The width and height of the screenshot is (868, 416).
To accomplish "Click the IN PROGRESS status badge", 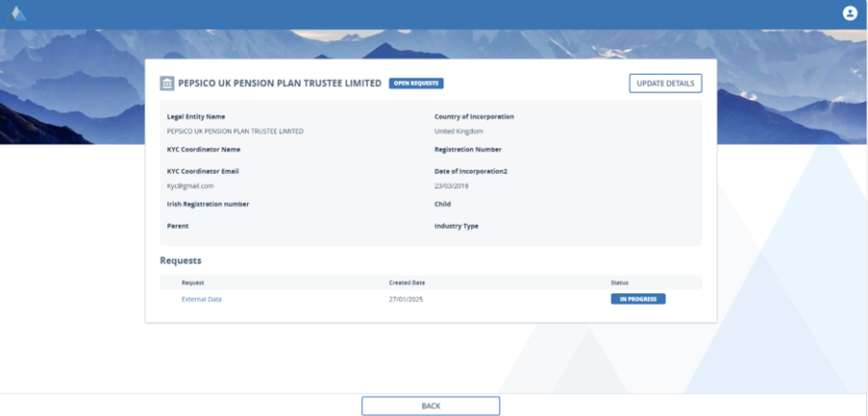I will tap(637, 299).
